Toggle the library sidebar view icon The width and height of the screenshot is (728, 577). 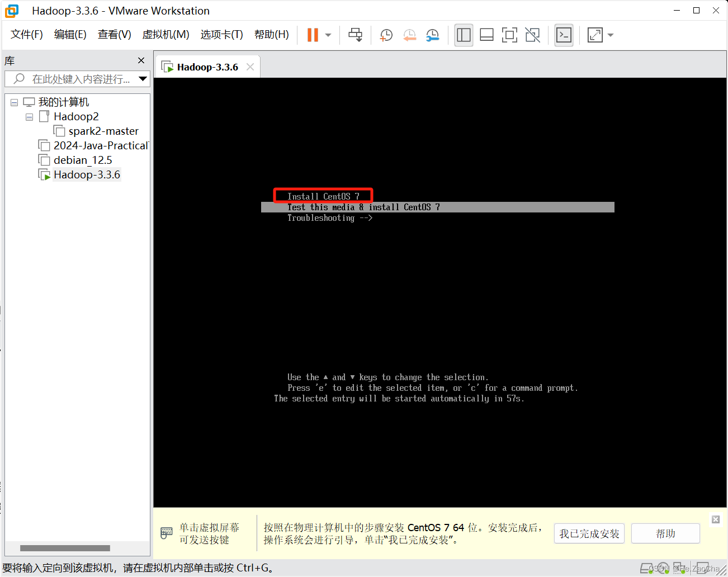(464, 35)
